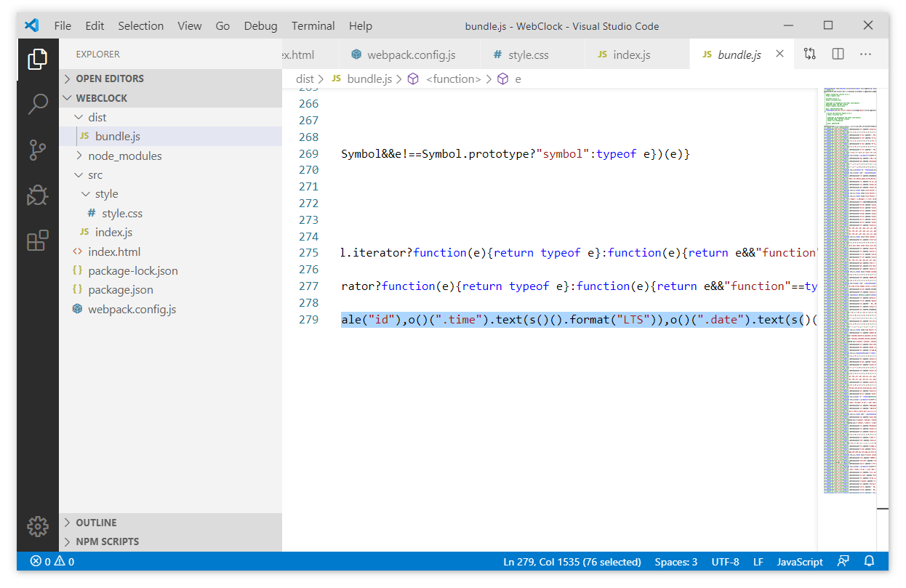This screenshot has width=906, height=588.
Task: Click line number 275 in the gutter
Action: coord(309,252)
